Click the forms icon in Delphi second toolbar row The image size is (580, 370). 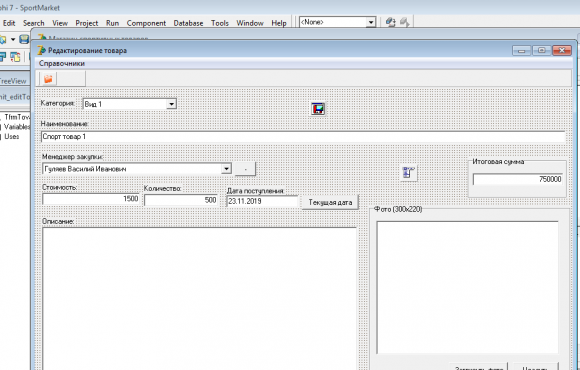[x=16, y=57]
